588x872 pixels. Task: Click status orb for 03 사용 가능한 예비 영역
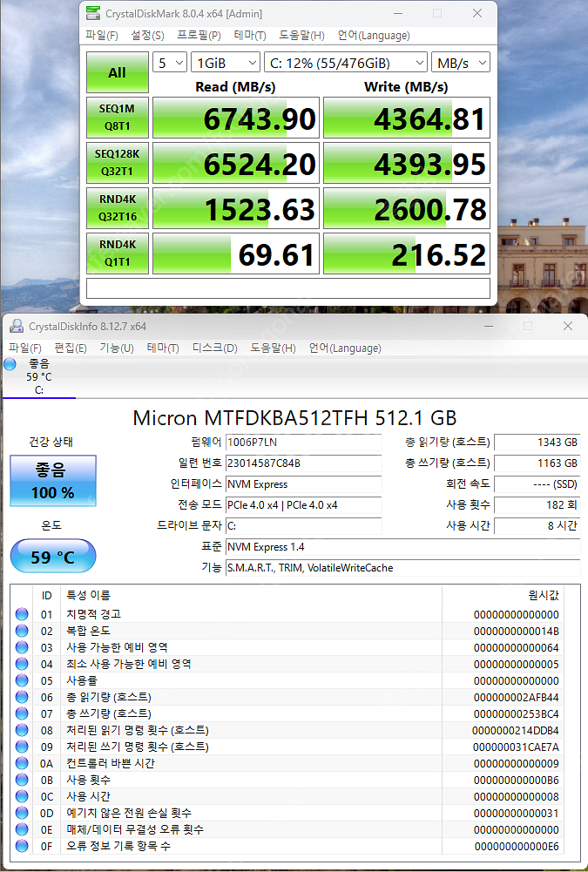click(22, 647)
